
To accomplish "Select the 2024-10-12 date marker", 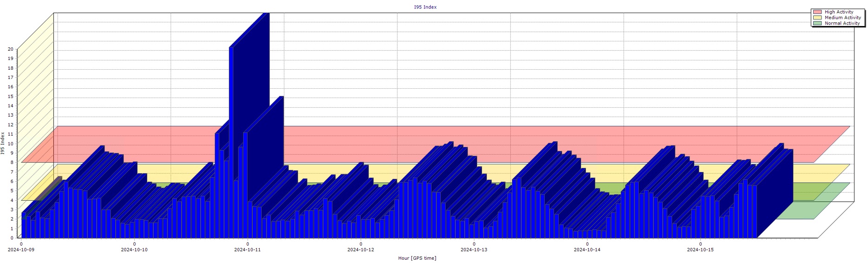I will 361,250.
